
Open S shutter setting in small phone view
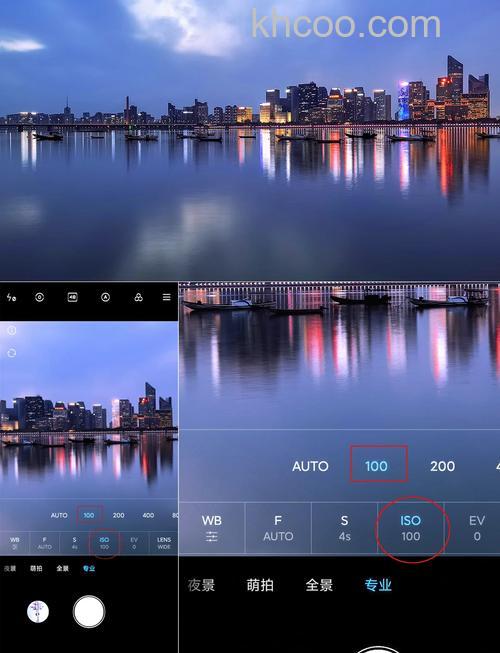coord(75,543)
